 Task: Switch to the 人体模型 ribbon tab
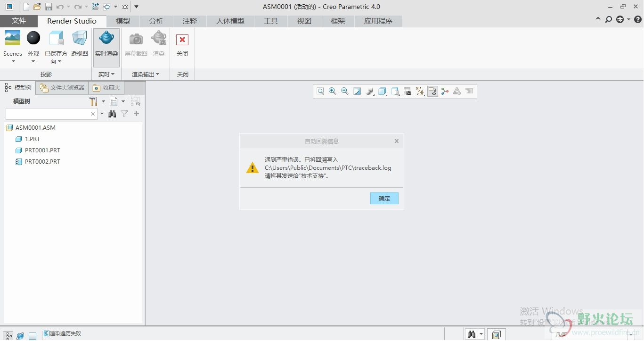tap(230, 21)
